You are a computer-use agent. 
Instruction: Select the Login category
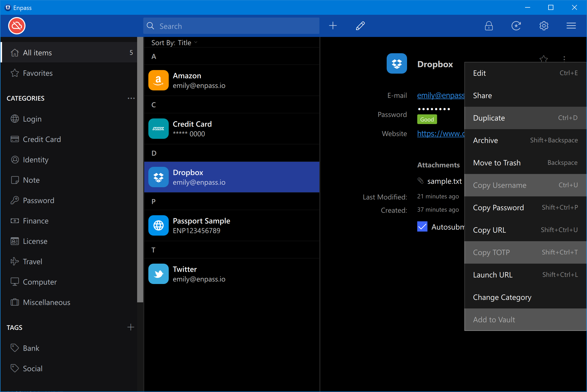coord(69,119)
